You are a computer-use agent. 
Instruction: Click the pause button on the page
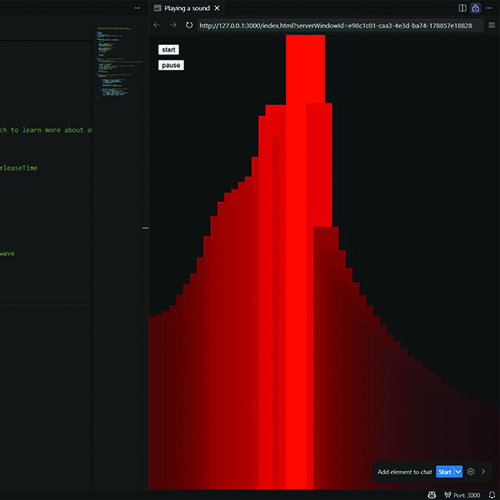click(x=171, y=65)
